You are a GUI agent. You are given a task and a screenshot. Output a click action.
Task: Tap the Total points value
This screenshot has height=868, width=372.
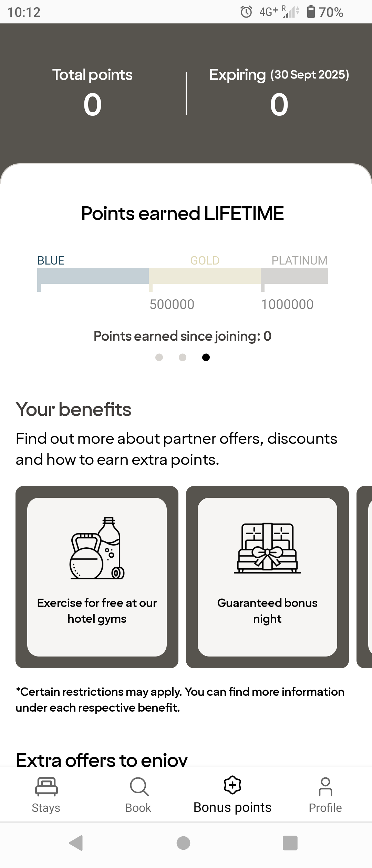(x=92, y=104)
